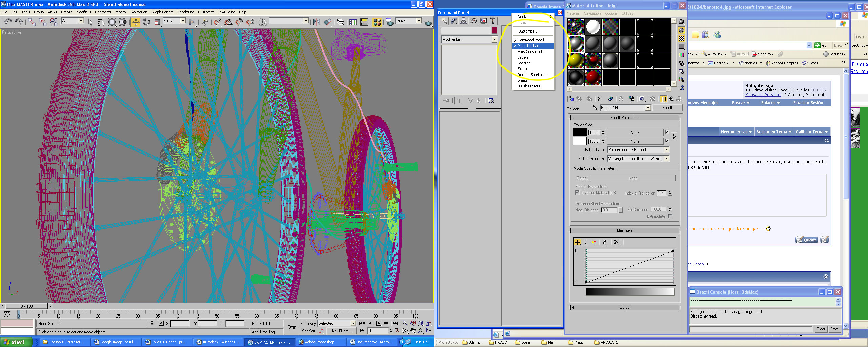Toggle Percent Snap on main toolbar

(239, 22)
